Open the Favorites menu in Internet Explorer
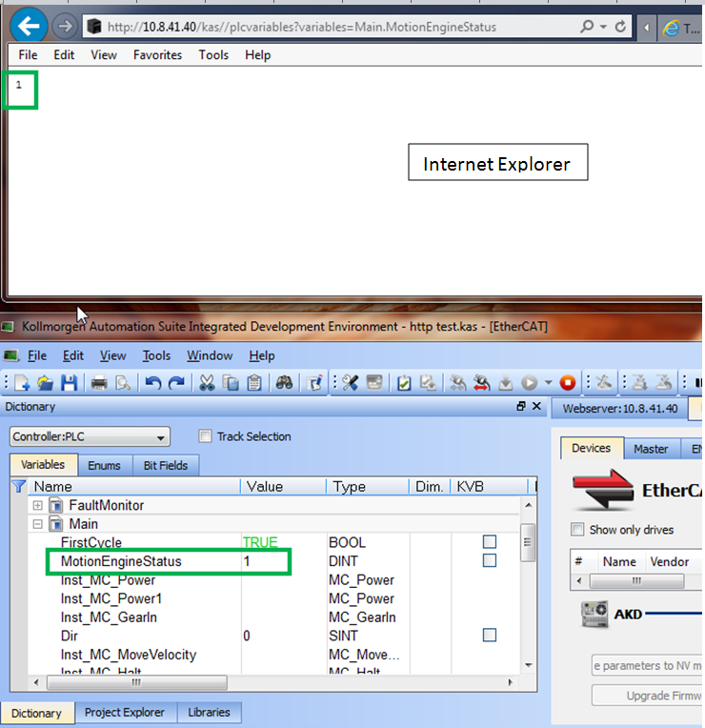This screenshot has height=728, width=705. click(157, 54)
